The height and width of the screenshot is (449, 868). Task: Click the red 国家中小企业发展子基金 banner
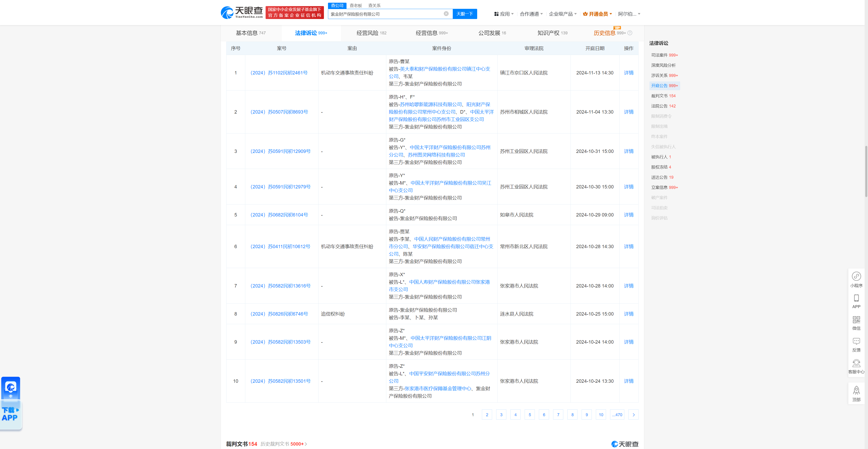point(295,12)
